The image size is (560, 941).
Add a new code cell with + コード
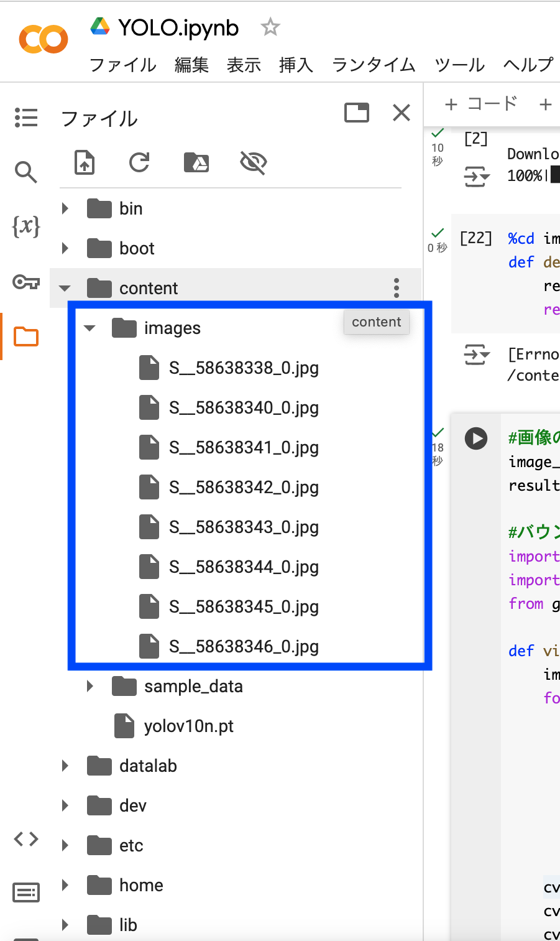(x=481, y=104)
